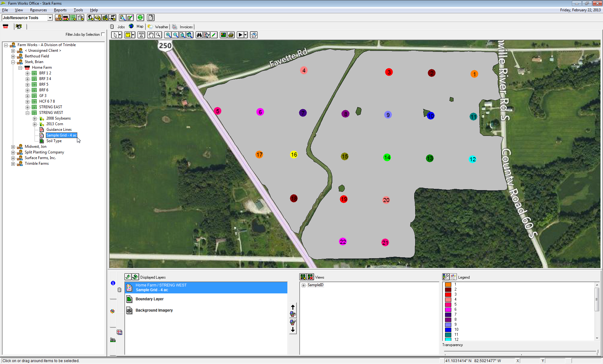The image size is (603, 364).
Task: Enable the Filter Jobs by Selection checkbox
Action: coord(103,35)
